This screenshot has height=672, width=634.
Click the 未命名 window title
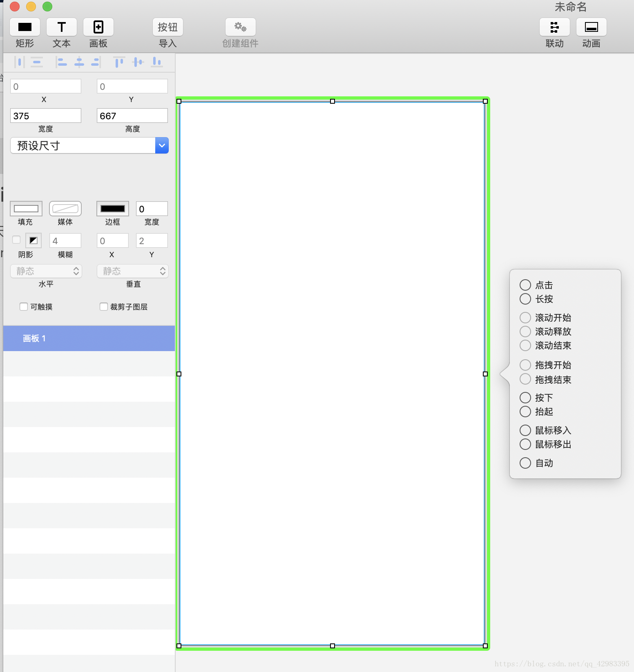(571, 7)
